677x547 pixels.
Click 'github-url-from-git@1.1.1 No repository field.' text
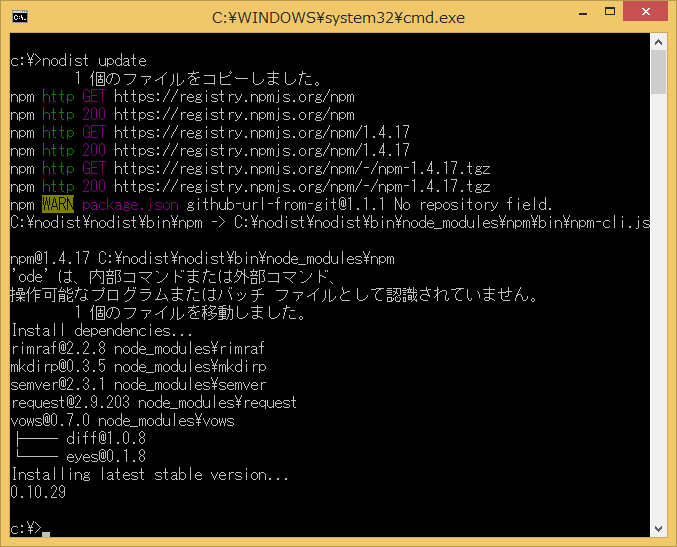[369, 205]
